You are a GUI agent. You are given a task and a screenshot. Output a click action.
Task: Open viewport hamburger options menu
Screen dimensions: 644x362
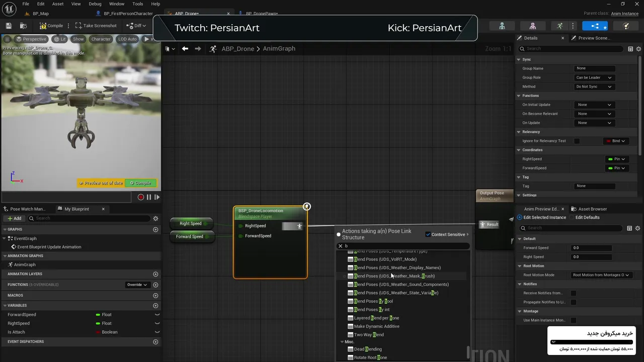pyautogui.click(x=7, y=39)
